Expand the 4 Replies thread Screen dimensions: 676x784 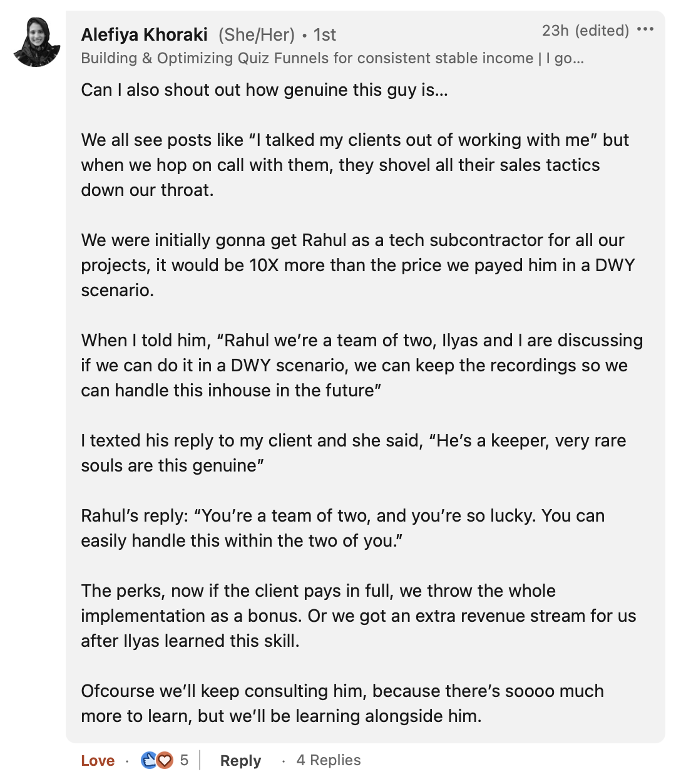329,760
